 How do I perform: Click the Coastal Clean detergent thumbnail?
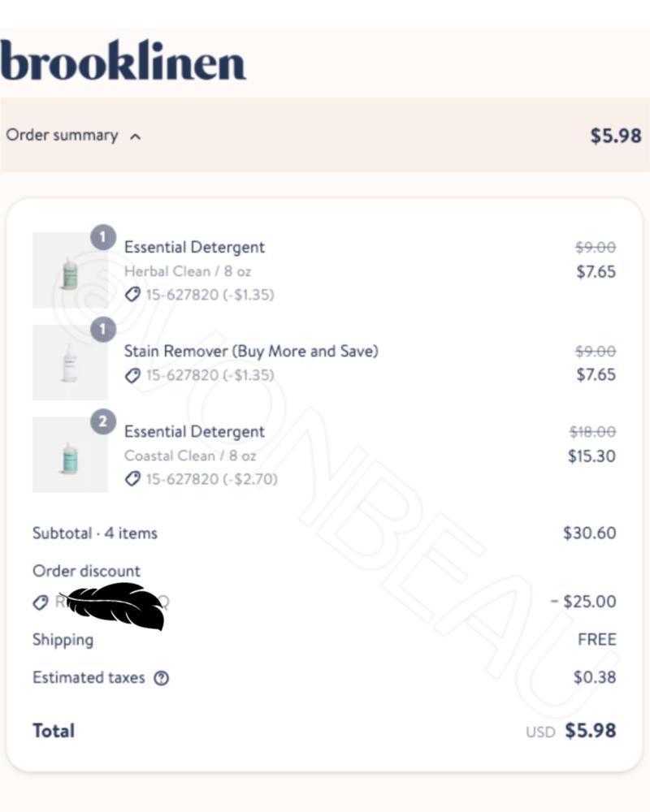pyautogui.click(x=70, y=455)
